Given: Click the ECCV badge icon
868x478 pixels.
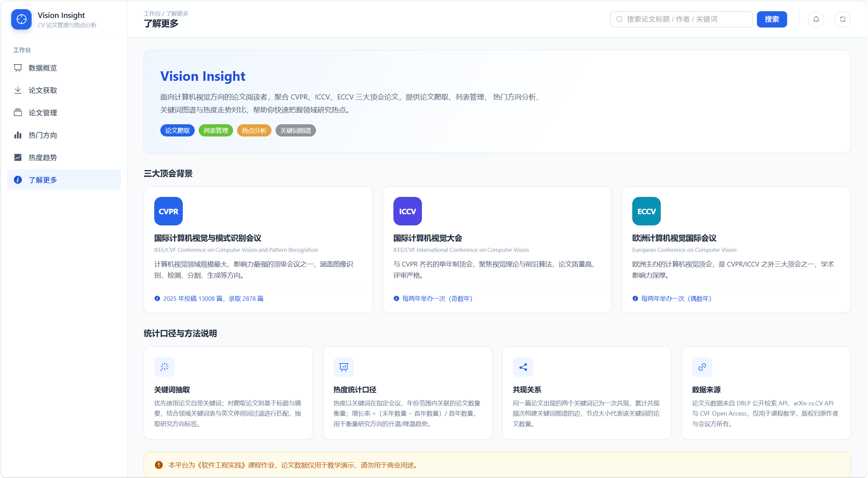Looking at the screenshot, I should coord(646,211).
